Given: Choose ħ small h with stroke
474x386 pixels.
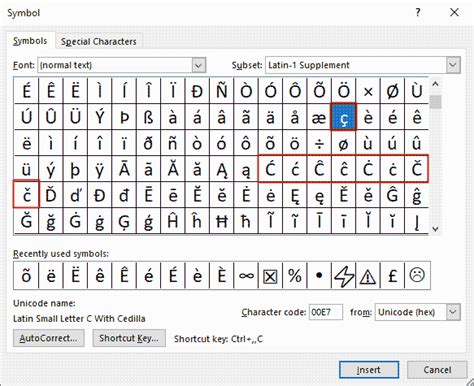Looking at the screenshot, I should [x=246, y=221].
